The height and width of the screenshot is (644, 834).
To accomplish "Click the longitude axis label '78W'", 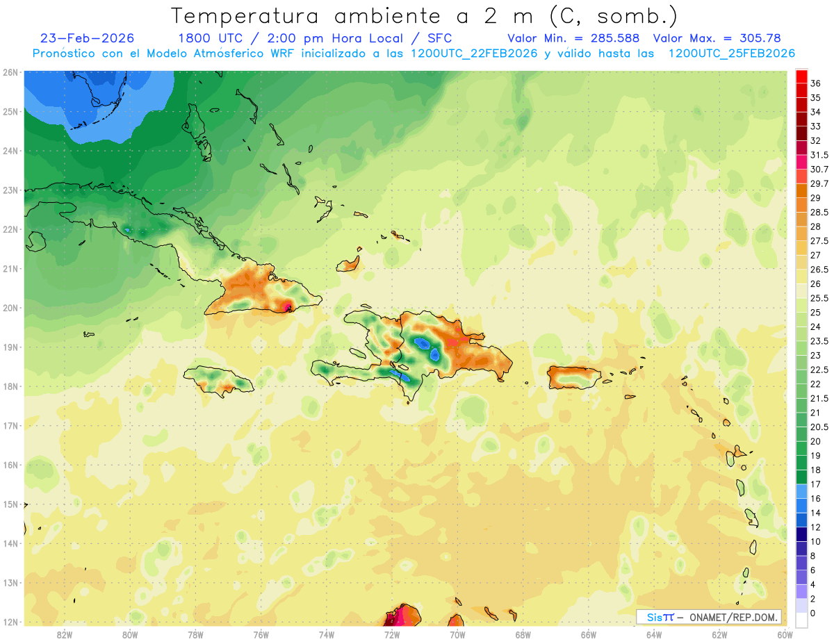I will pyautogui.click(x=195, y=635).
